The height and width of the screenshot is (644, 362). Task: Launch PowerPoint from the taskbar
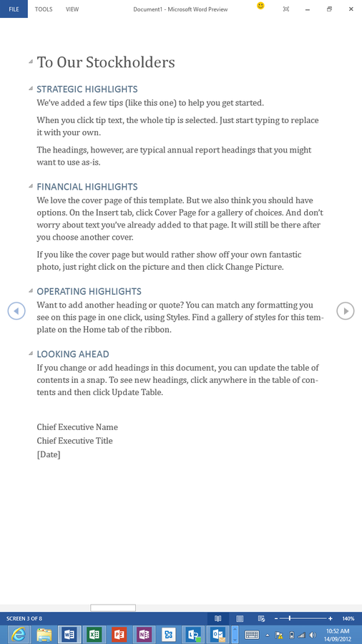pyautogui.click(x=119, y=635)
